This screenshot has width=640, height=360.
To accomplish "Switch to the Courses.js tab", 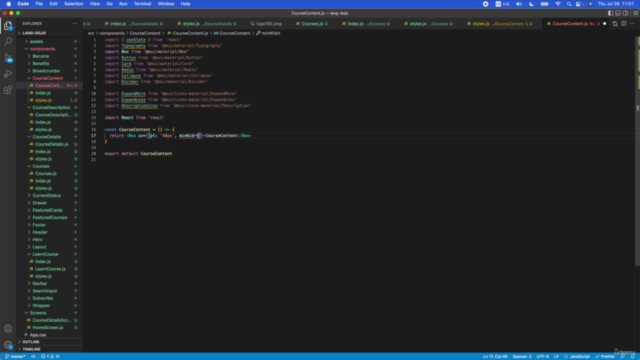I will (312, 24).
